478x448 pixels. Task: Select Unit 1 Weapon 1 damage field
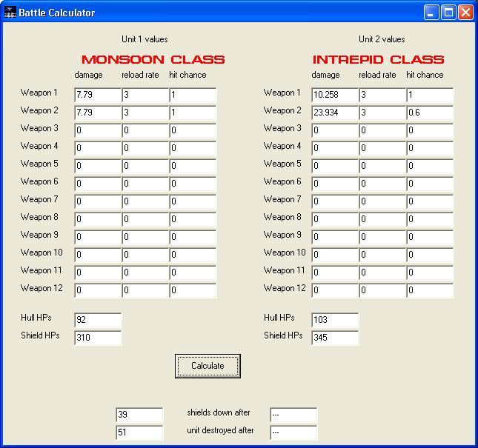tap(98, 95)
